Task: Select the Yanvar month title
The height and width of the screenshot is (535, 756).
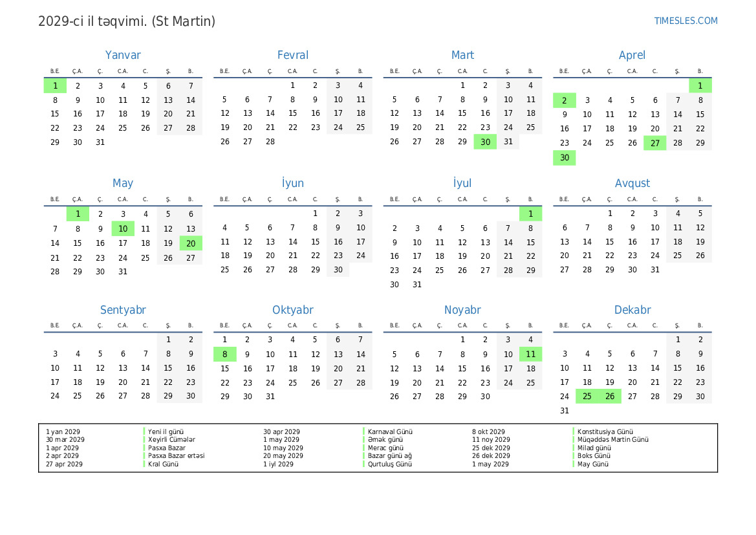Action: [123, 55]
